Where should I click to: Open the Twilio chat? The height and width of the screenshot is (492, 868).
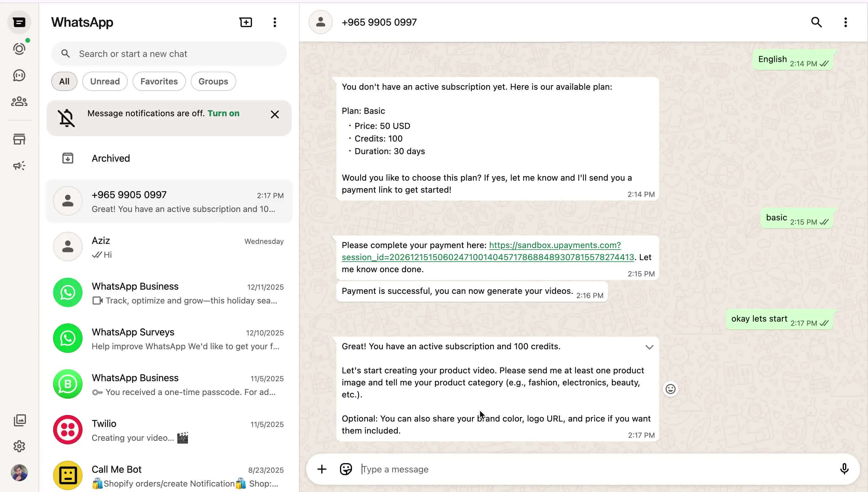[169, 430]
